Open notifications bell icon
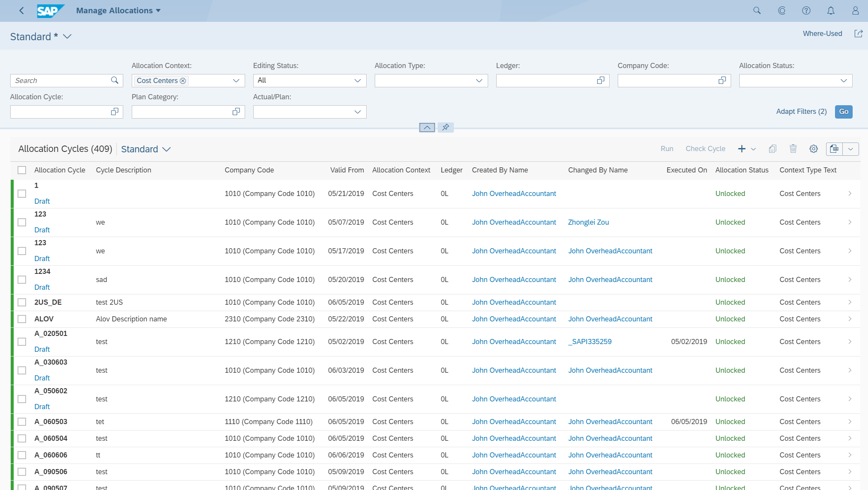Viewport: 868px width, 490px height. 830,11
